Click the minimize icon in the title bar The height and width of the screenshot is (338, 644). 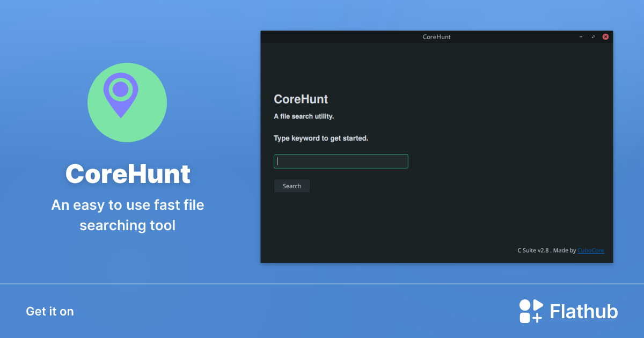(580, 36)
